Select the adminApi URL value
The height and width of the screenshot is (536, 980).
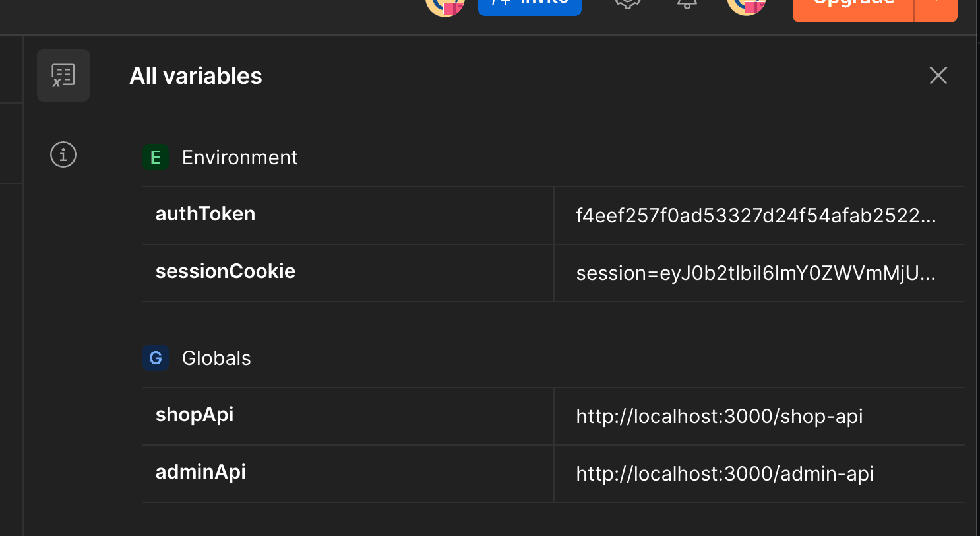click(x=725, y=474)
